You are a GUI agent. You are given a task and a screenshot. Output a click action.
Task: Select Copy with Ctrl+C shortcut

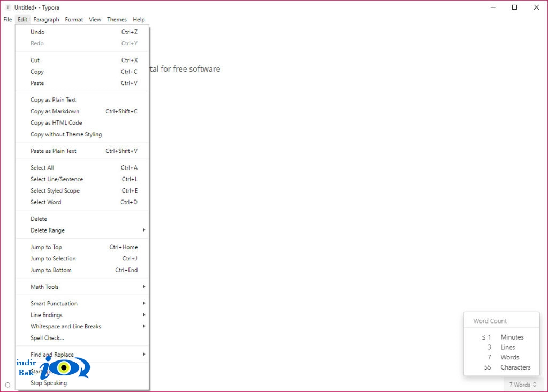click(82, 72)
